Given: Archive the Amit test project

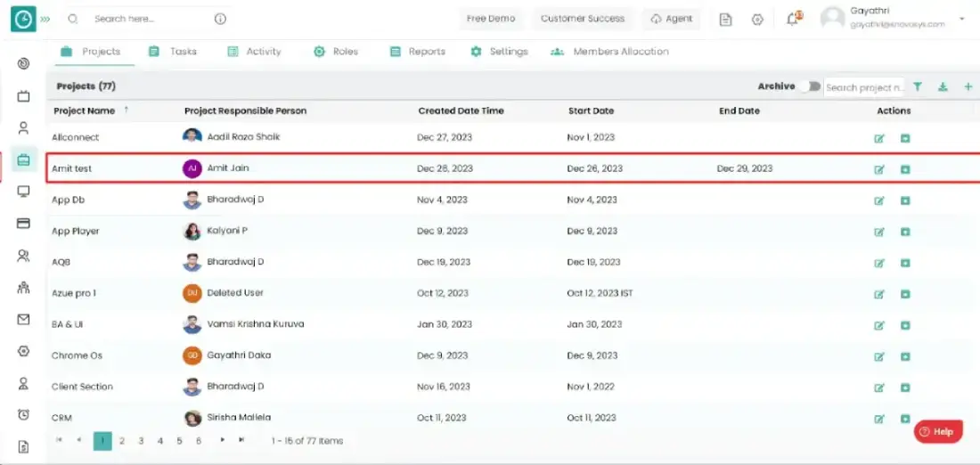Looking at the screenshot, I should point(905,169).
